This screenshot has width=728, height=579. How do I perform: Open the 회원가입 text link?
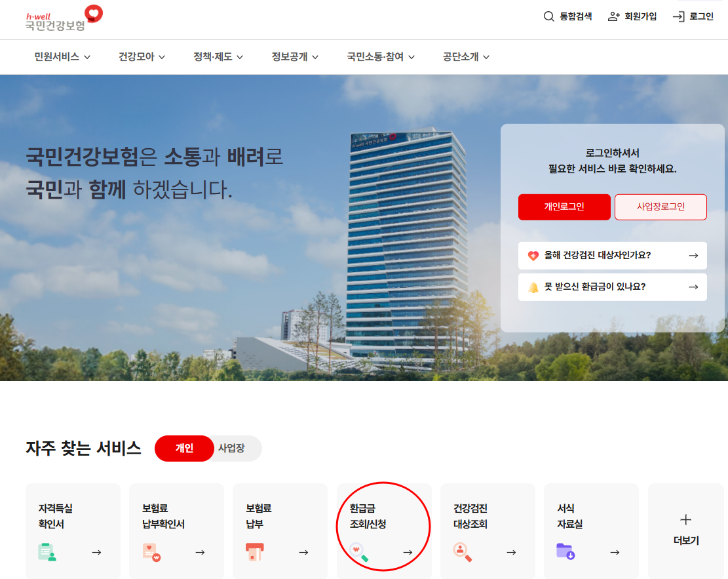click(x=641, y=17)
